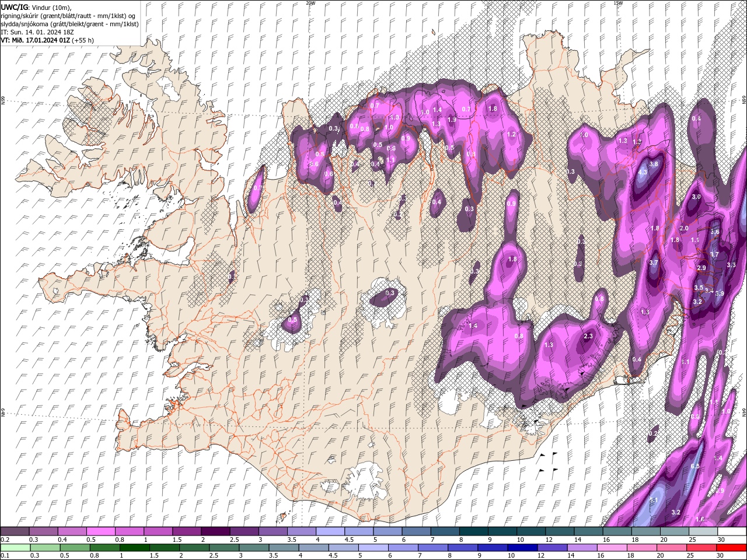This screenshot has width=747, height=560.
Task: Click the 'rigning/skúrir (grænt/blátt/rautt' header line
Action: pos(69,15)
